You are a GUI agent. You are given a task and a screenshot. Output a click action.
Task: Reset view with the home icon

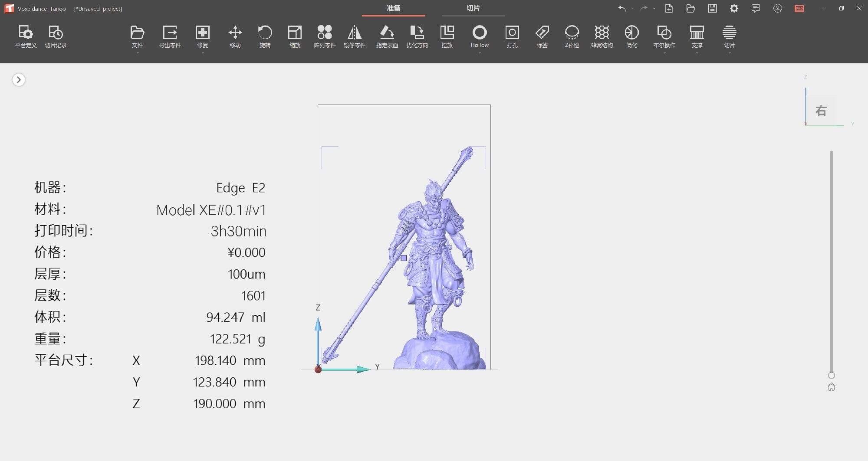tap(831, 387)
